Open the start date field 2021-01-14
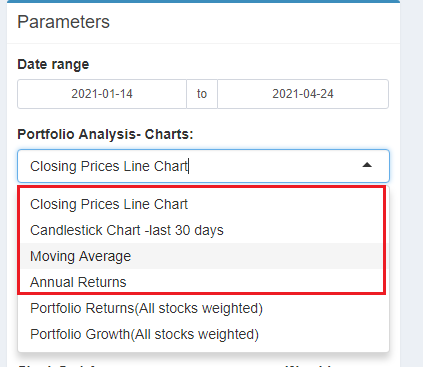 tap(102, 94)
